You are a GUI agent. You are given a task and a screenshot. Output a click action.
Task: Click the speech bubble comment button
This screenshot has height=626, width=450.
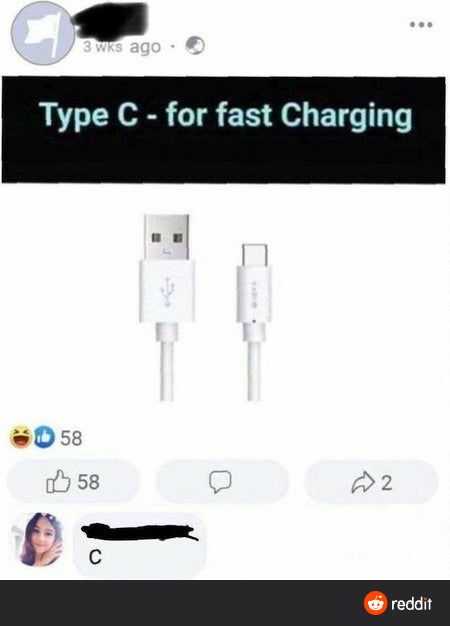coord(222,481)
